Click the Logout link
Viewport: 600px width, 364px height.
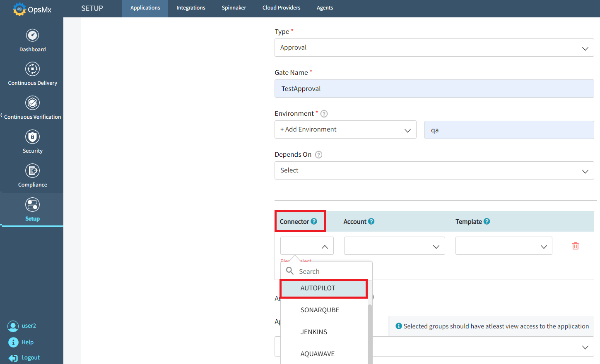[30, 358]
